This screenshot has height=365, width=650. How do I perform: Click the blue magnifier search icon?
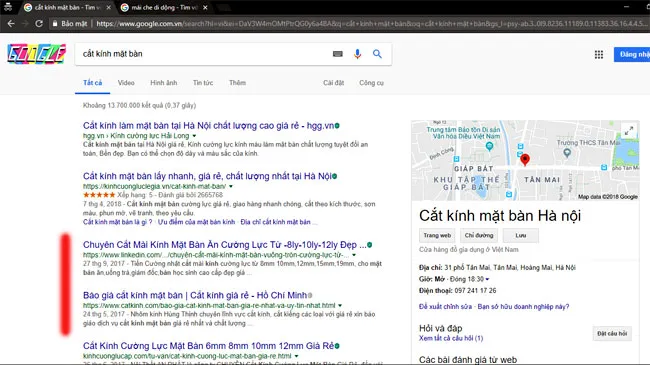pyautogui.click(x=377, y=54)
